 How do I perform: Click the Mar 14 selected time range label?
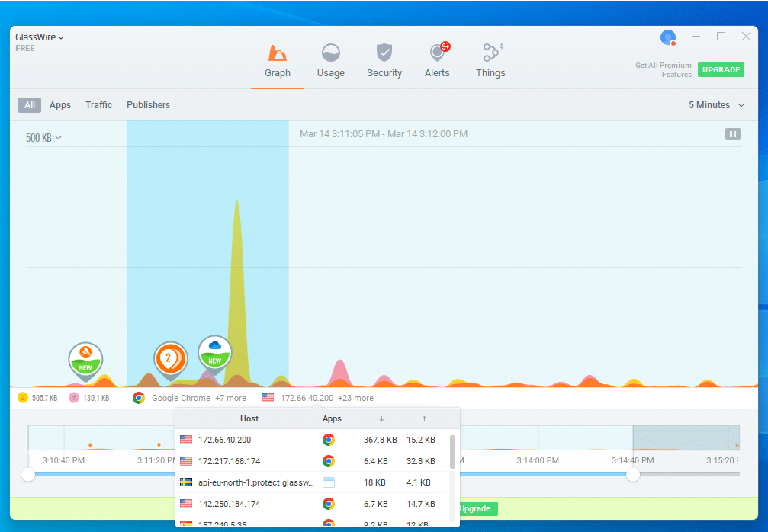(384, 134)
